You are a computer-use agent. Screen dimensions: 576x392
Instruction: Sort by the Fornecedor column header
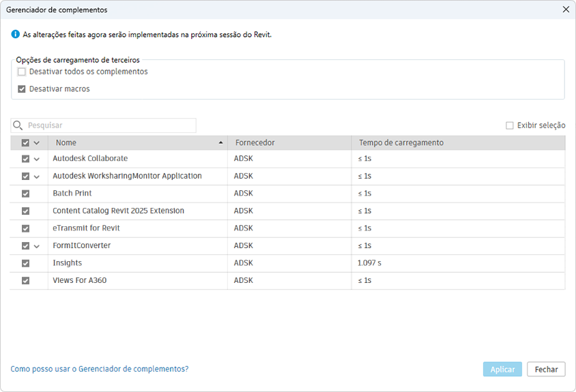tap(255, 143)
